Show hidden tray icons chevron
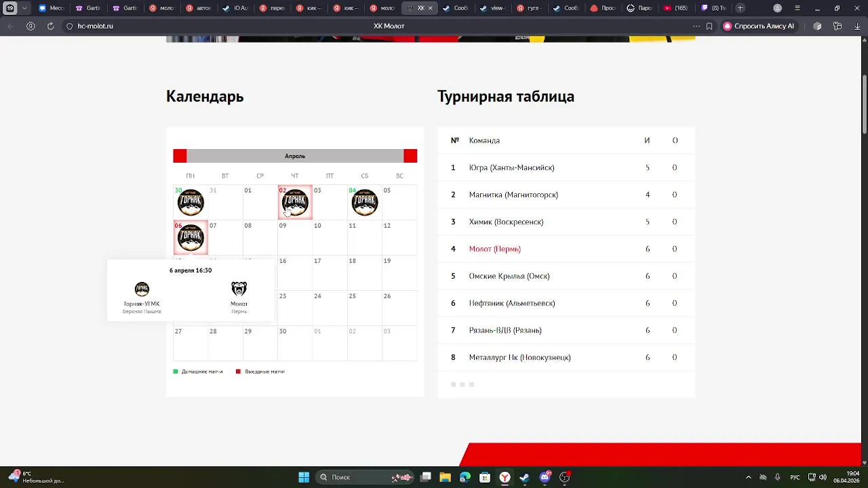This screenshot has height=488, width=868. (749, 477)
